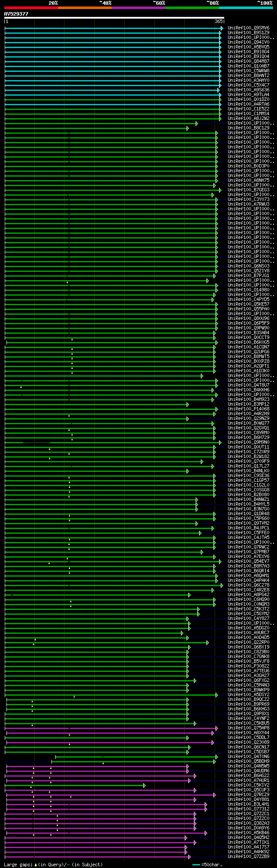Open hit UniRef100_C9SE36

click(248, 476)
